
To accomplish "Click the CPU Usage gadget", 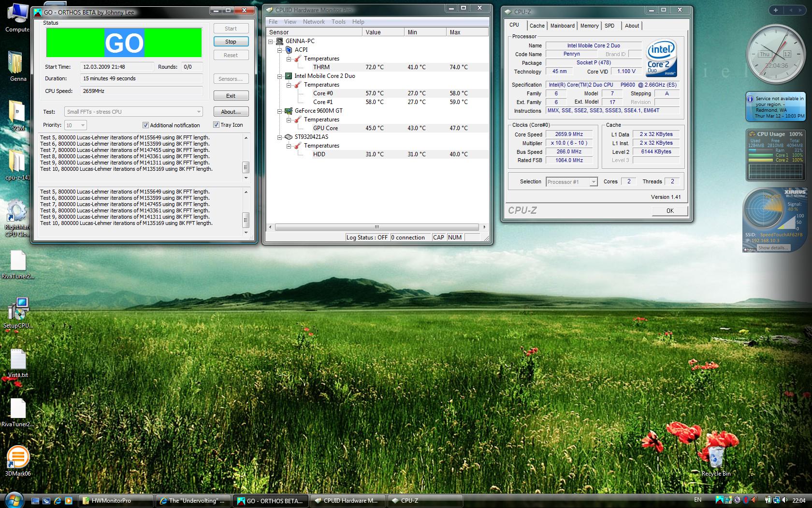I will point(776,154).
